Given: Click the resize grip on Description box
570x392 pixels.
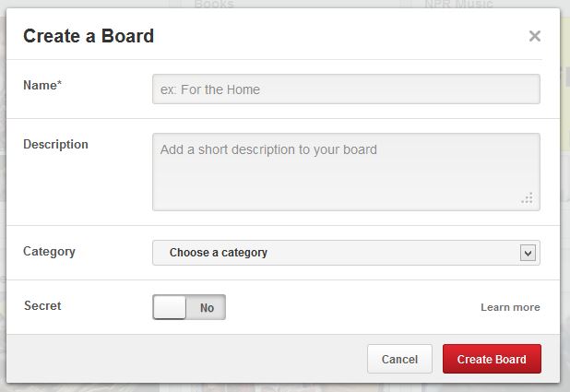Looking at the screenshot, I should point(527,198).
